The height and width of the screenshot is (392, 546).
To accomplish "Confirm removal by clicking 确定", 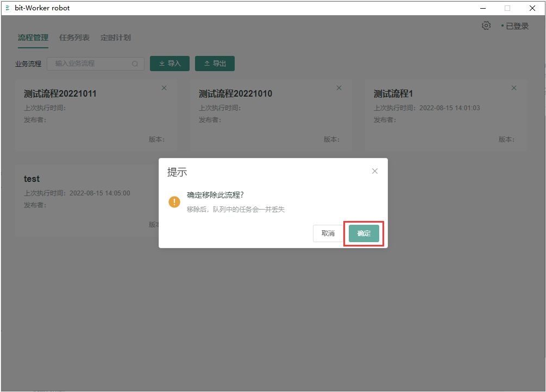I will point(363,233).
